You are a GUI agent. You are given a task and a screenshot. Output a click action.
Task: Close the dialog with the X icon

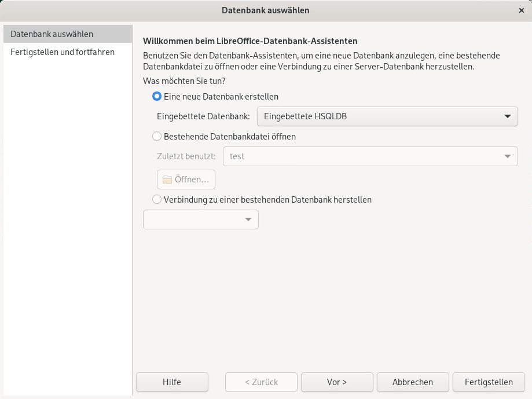click(x=522, y=10)
